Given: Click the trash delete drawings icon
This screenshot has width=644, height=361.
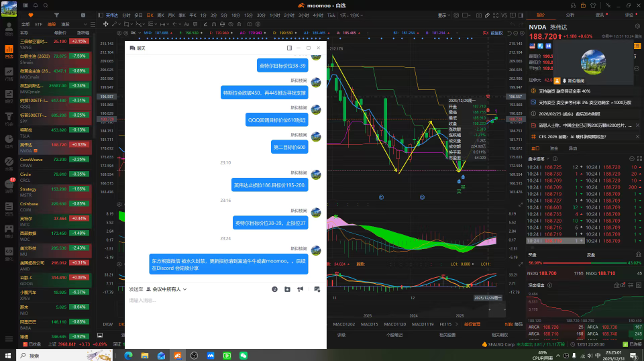Looking at the screenshot, I should (x=239, y=24).
